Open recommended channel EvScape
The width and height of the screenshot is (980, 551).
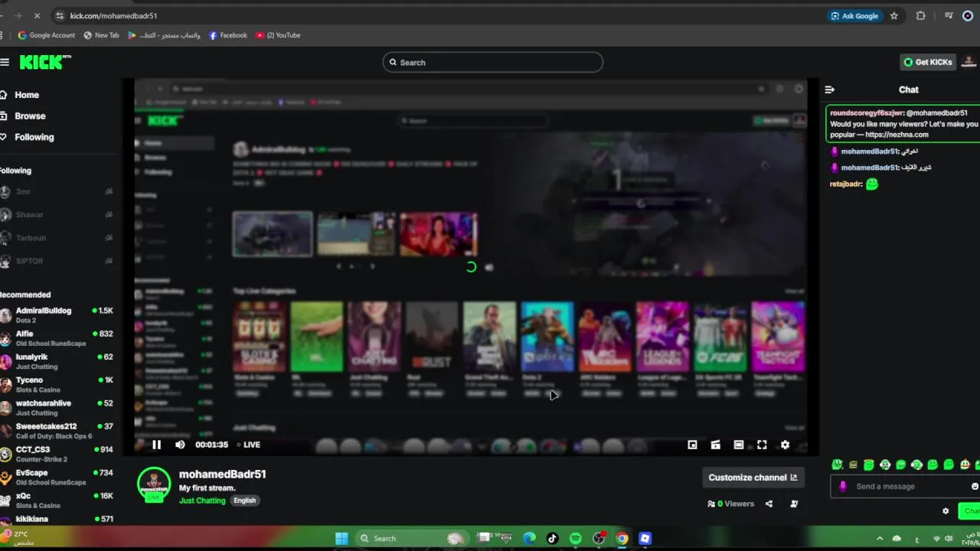click(57, 477)
